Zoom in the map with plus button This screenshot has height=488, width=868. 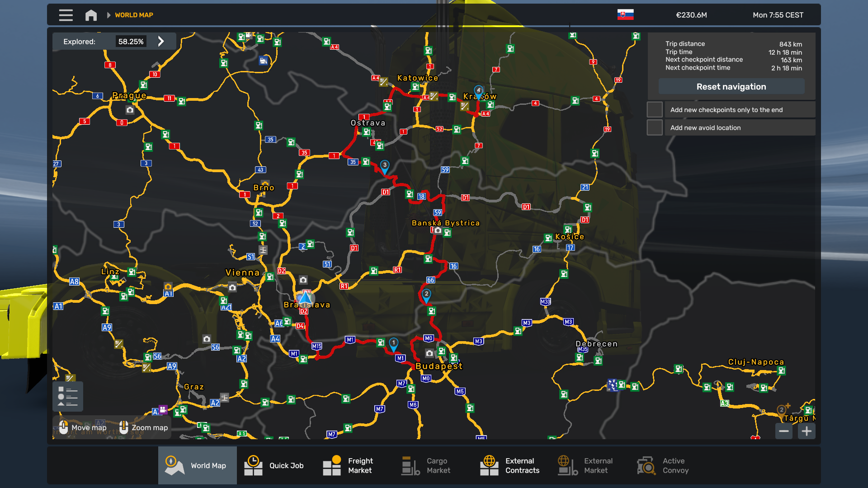tap(807, 431)
